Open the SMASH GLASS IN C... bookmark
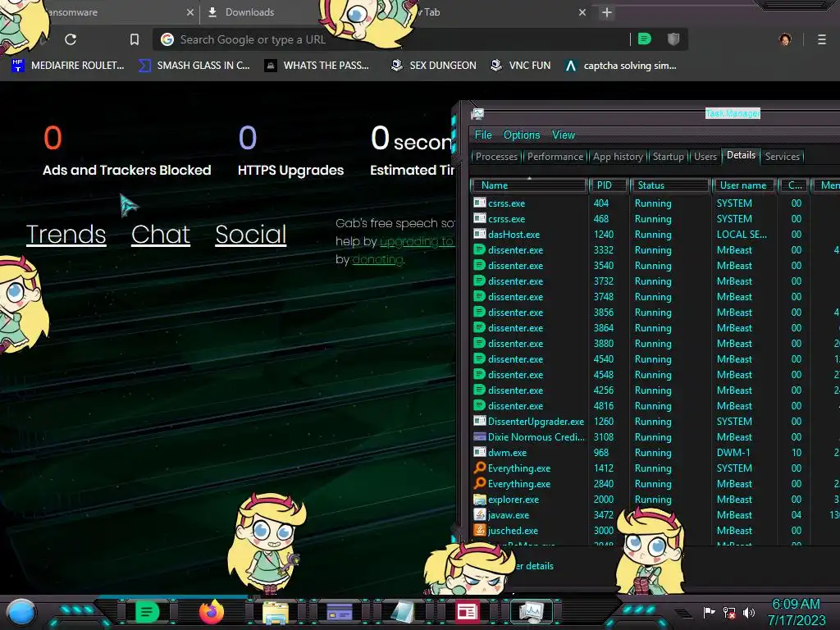This screenshot has height=630, width=840. coord(194,66)
